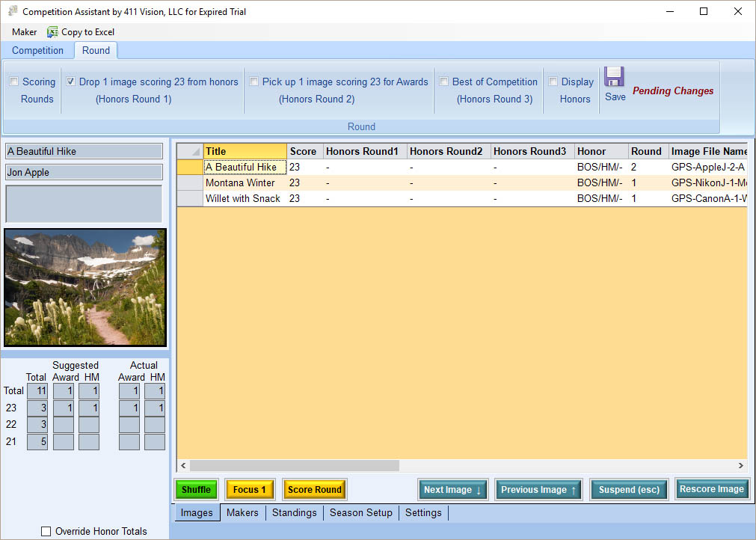This screenshot has height=540, width=756.
Task: Open the Settings tab
Action: pyautogui.click(x=423, y=512)
